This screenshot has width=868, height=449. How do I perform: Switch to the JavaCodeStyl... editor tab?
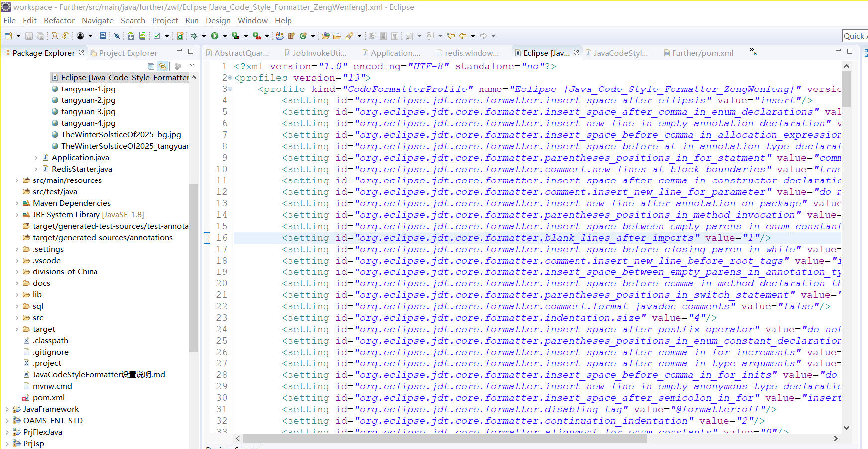(617, 53)
